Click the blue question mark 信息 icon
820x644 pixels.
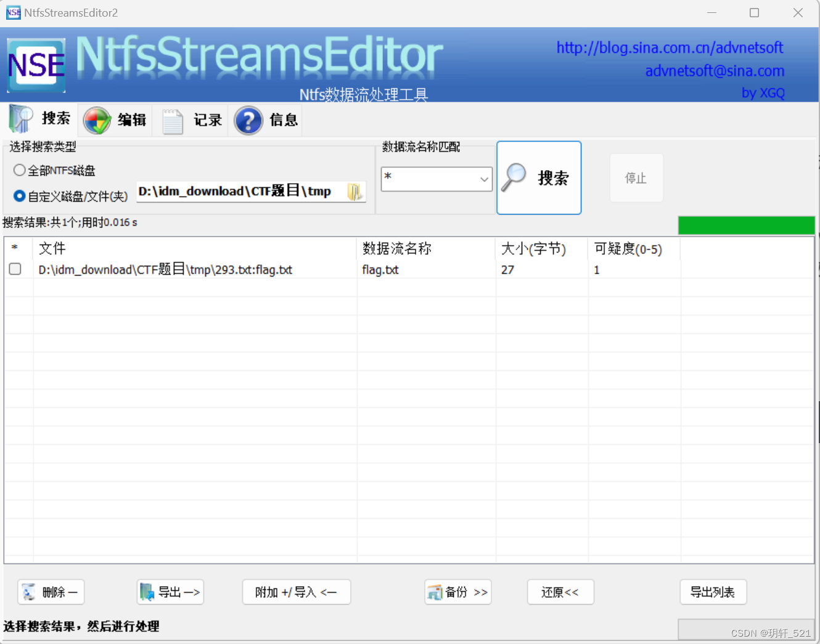coord(248,120)
